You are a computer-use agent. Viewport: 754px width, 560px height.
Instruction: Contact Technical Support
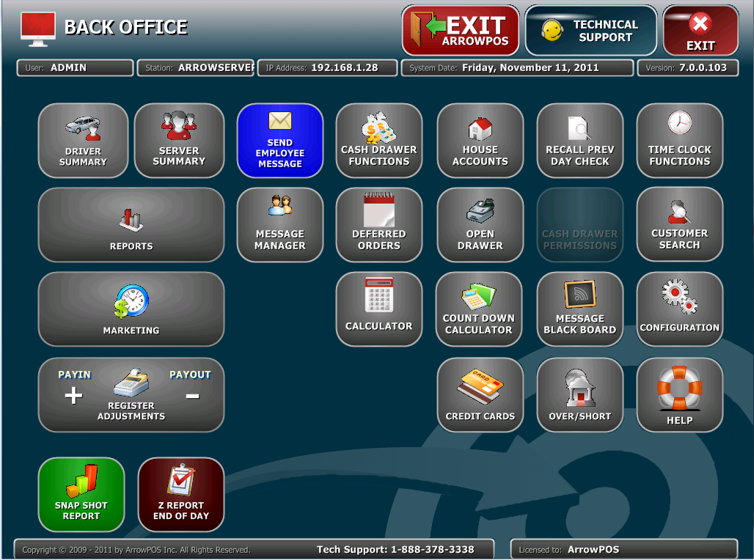(x=590, y=30)
